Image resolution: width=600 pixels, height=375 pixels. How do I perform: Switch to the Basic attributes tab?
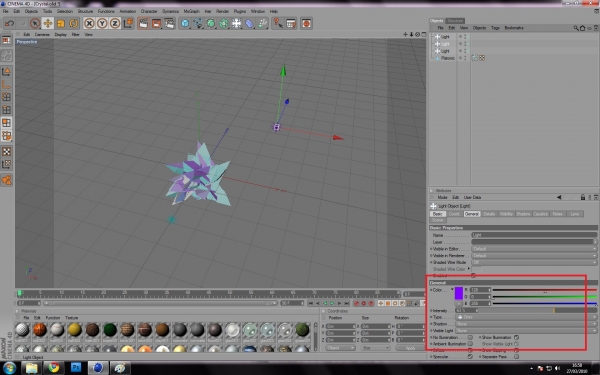(x=438, y=214)
